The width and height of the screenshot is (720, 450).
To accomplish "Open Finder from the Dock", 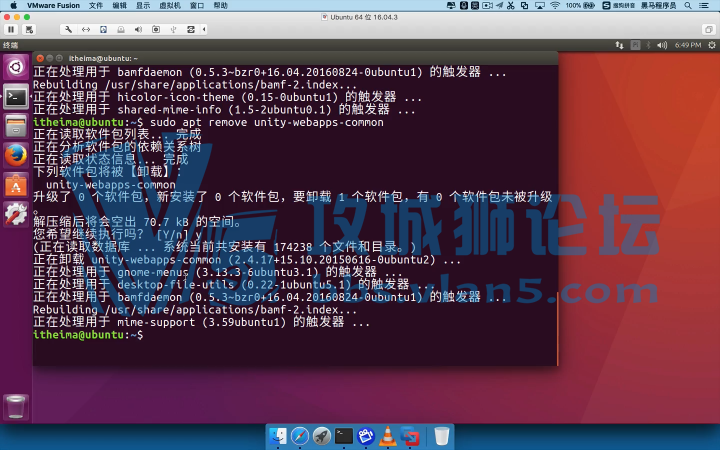I will tap(278, 436).
